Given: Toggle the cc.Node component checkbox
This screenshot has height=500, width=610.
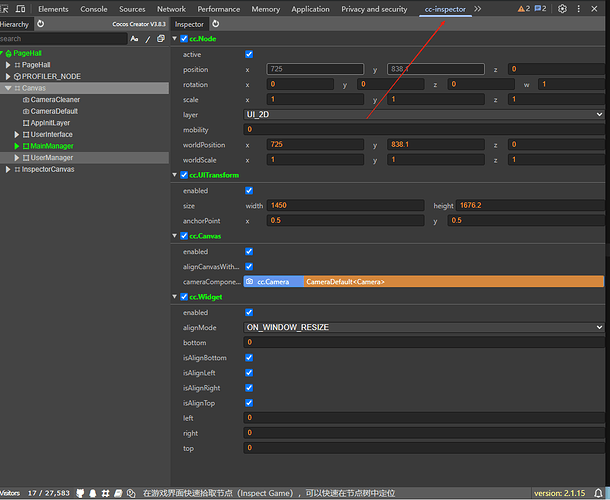Looking at the screenshot, I should tap(184, 39).
